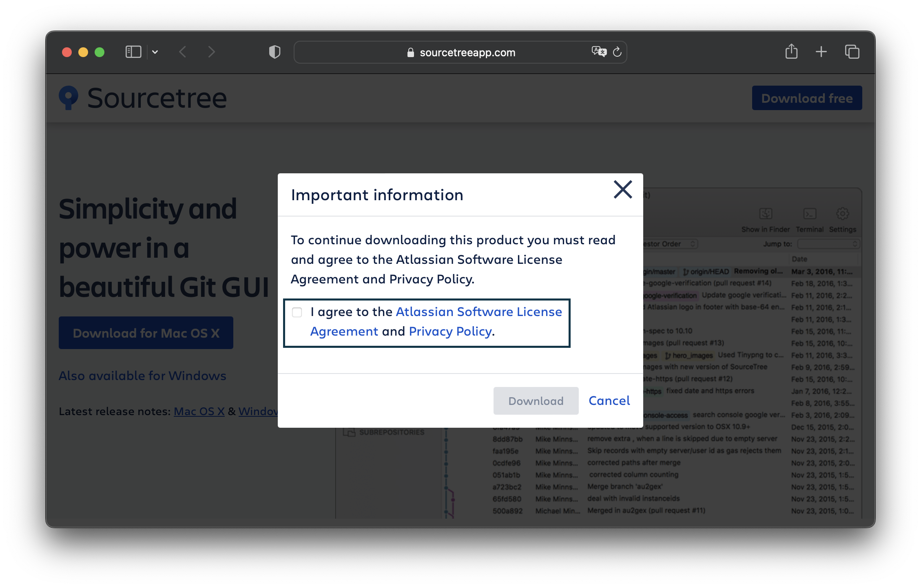Open the sidebar options chevron dropdown

point(155,52)
